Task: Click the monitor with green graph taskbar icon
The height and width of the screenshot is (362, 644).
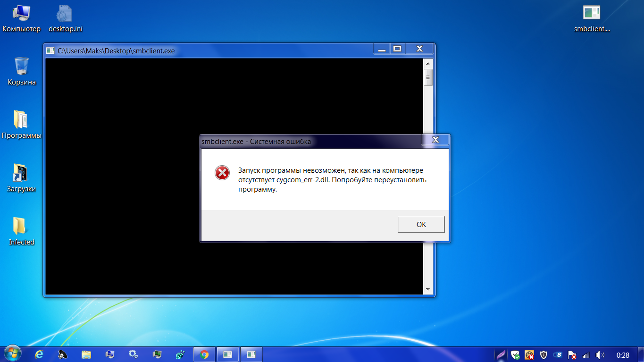Action: 157,354
